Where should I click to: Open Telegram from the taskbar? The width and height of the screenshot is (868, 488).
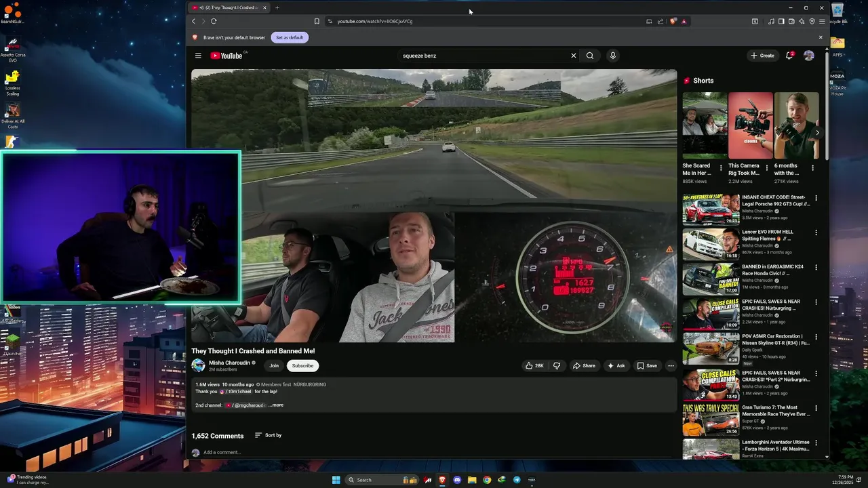[517, 480]
